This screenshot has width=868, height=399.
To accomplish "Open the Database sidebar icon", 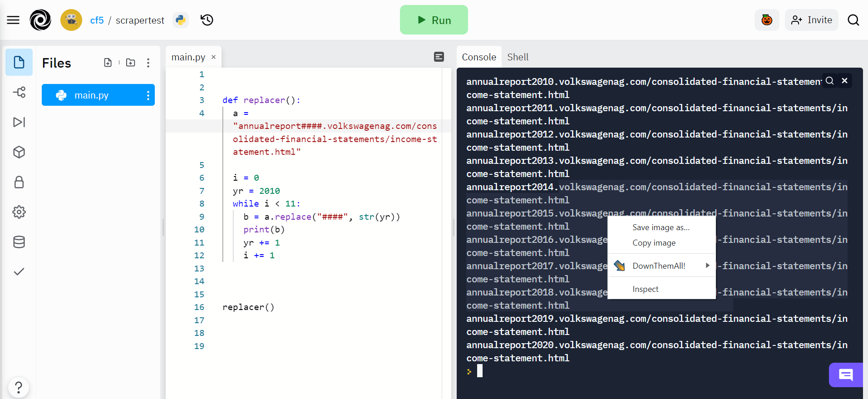I will coord(19,242).
